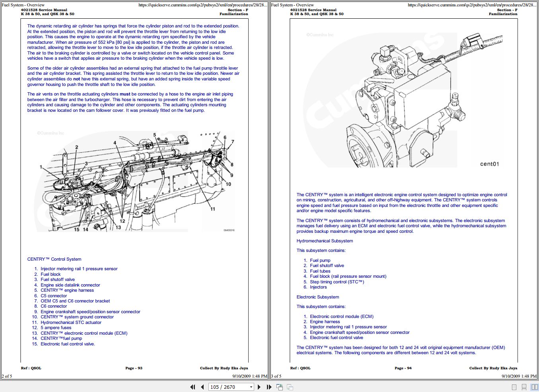The width and height of the screenshot is (539, 392).
Task: Click '3 of 5' at right page bottom
Action: tap(276, 376)
